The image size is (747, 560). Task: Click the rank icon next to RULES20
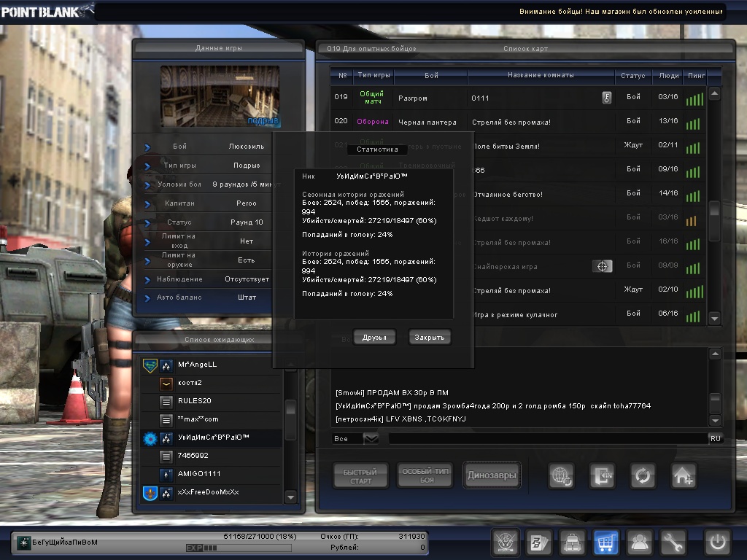click(166, 402)
